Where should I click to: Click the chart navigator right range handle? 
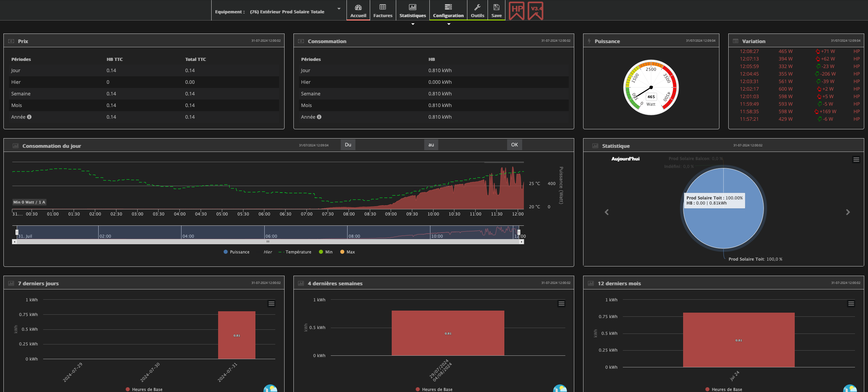519,232
